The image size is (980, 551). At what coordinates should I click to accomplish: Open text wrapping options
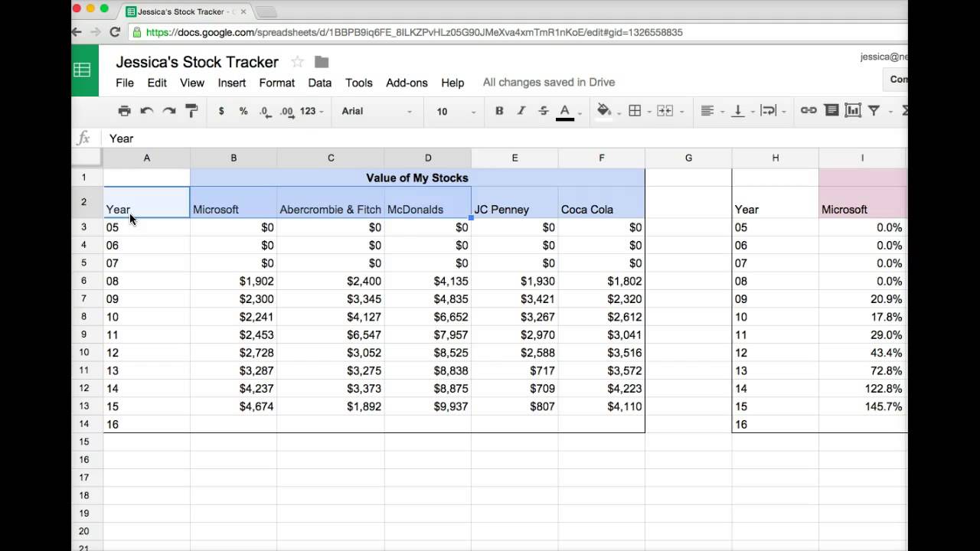tap(769, 111)
